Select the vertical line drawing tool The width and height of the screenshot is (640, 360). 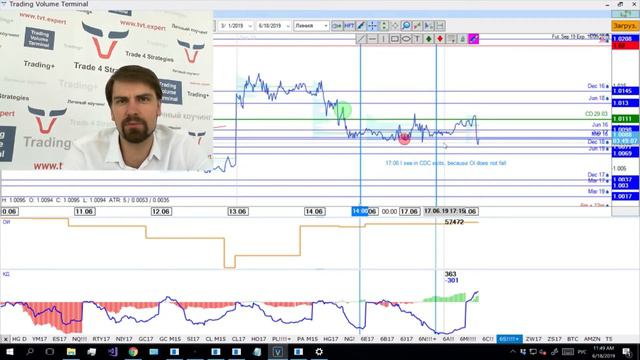384,39
